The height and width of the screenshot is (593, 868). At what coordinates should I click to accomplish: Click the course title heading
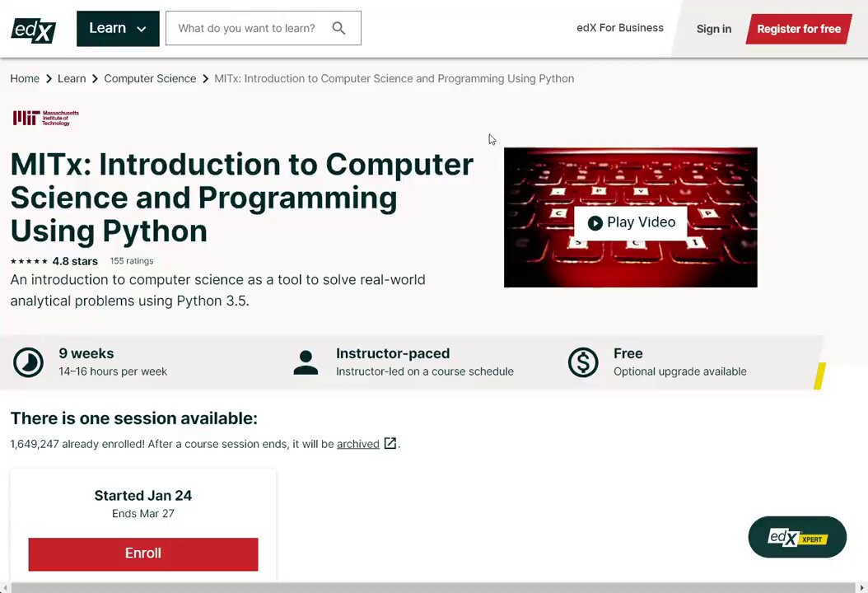pos(242,198)
